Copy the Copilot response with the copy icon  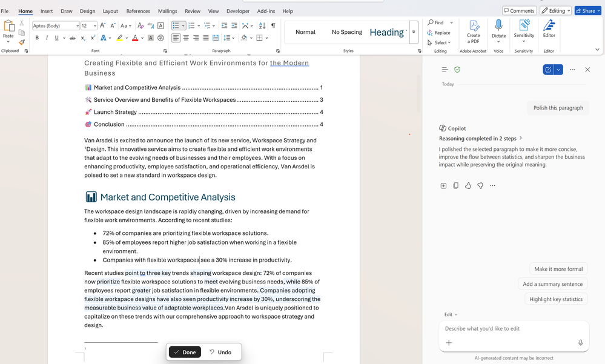455,186
